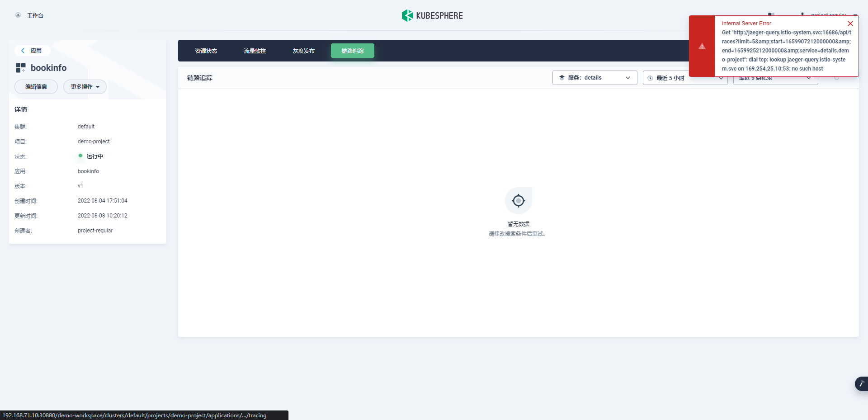Click the Internal Server Error title
The width and height of the screenshot is (868, 420).
pyautogui.click(x=746, y=24)
